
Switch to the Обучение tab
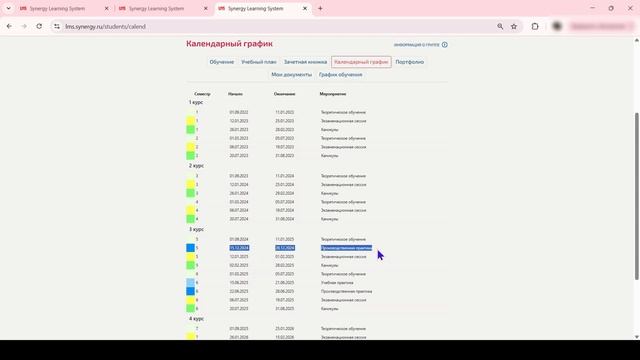coord(222,62)
